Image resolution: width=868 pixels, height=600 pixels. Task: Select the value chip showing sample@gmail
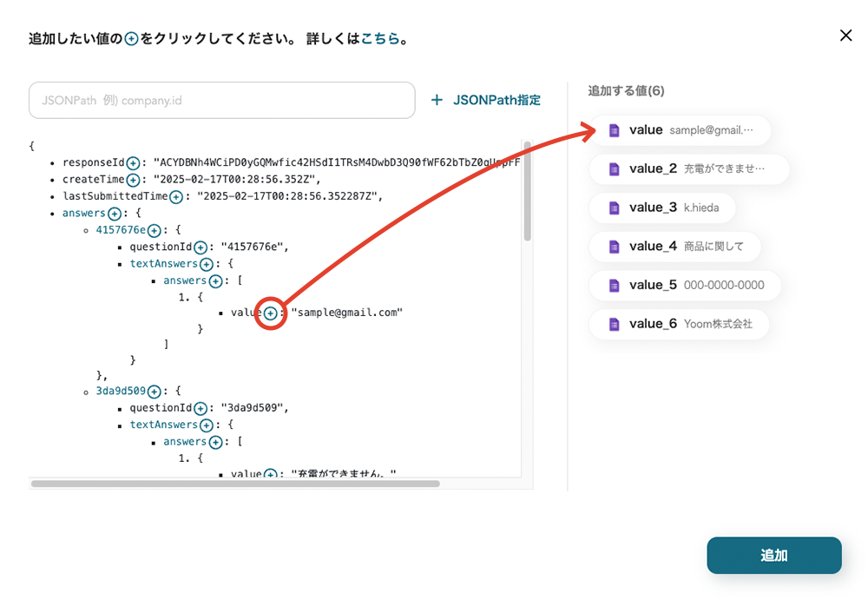pos(680,130)
